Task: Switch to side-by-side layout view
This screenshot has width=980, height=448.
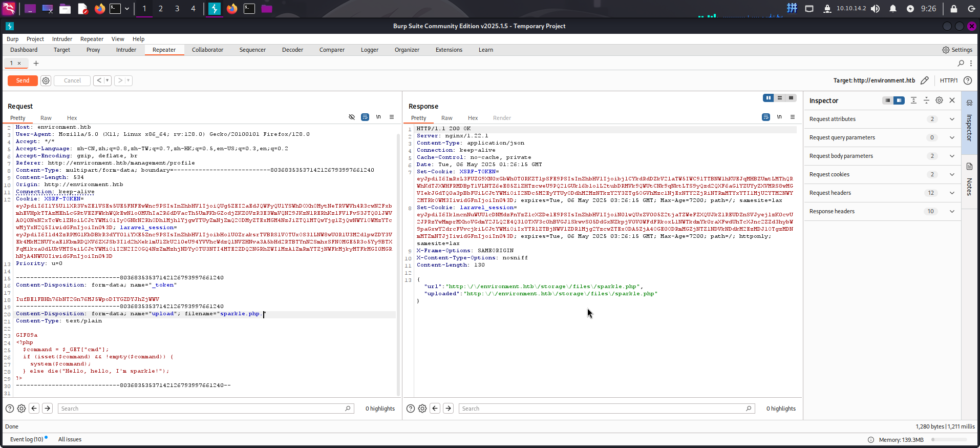Action: tap(768, 98)
